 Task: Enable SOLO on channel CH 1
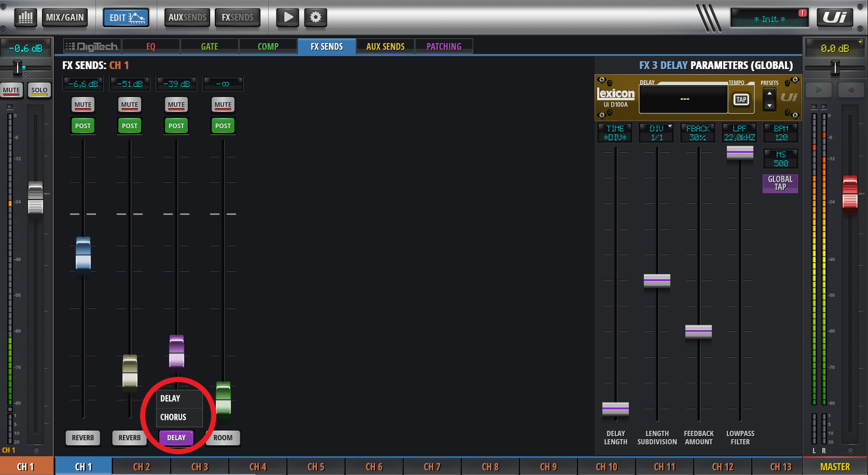click(39, 90)
